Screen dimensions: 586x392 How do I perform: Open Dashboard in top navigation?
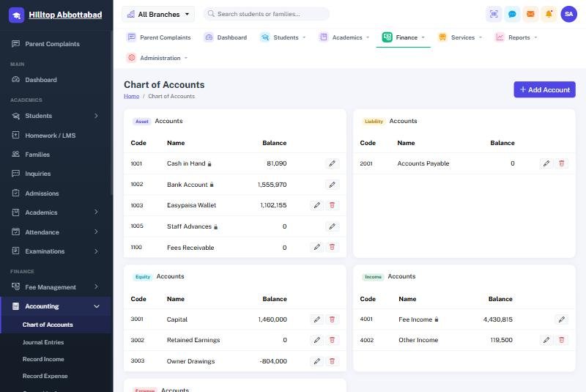(226, 37)
